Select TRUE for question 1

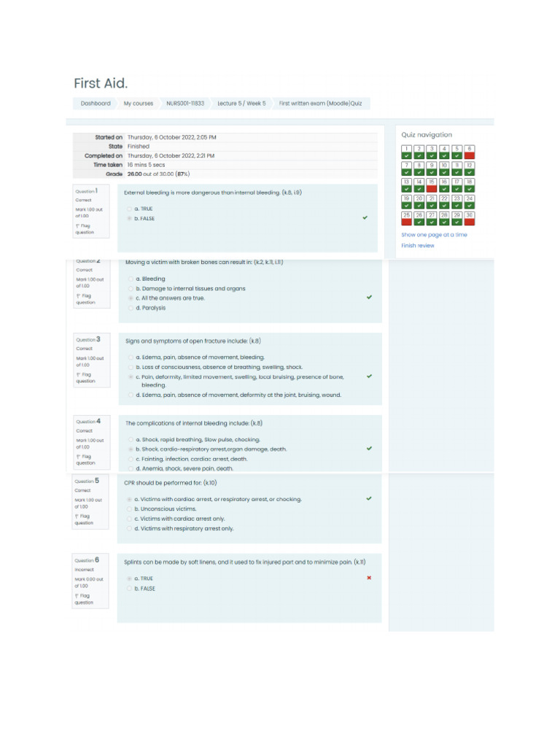tap(130, 209)
